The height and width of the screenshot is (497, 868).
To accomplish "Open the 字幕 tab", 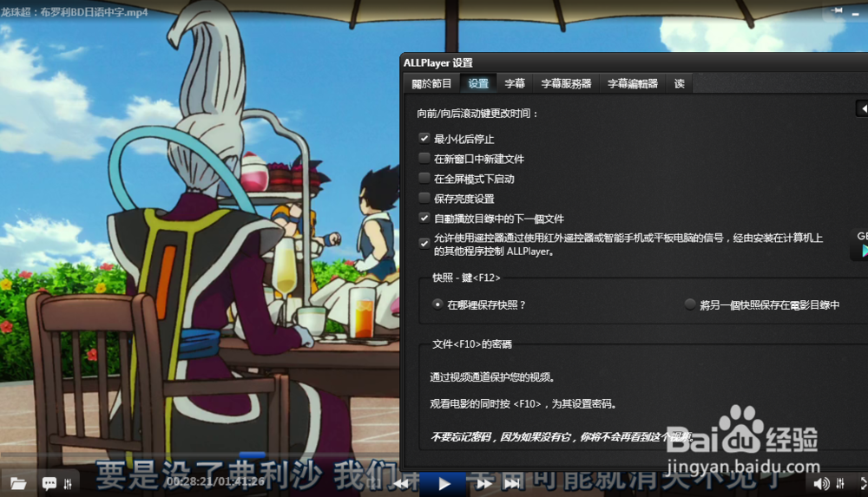I will 514,83.
